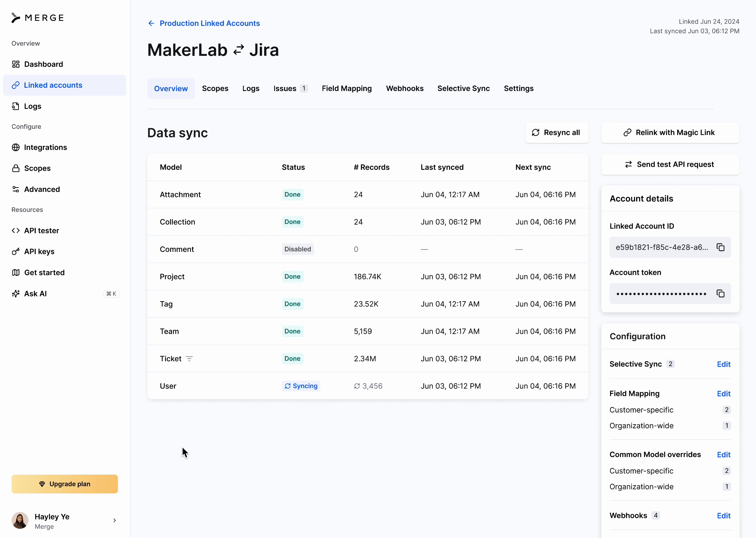Screen dimensions: 756x538
Task: Click the API keys key icon
Action: pyautogui.click(x=16, y=252)
